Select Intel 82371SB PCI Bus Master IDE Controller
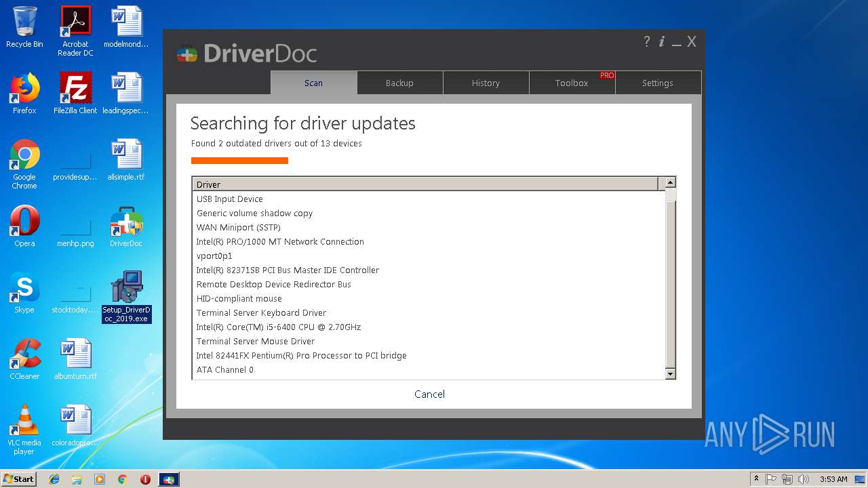 tap(428, 270)
